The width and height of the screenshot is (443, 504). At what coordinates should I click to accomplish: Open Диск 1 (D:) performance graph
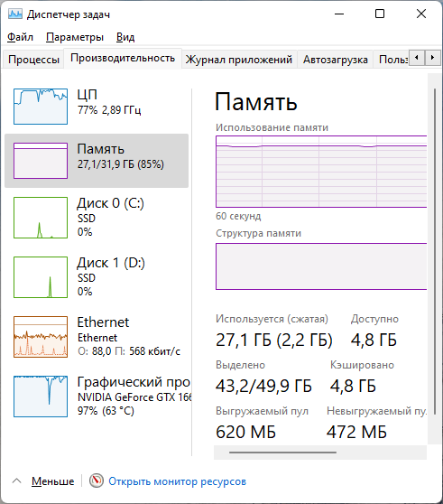41,277
